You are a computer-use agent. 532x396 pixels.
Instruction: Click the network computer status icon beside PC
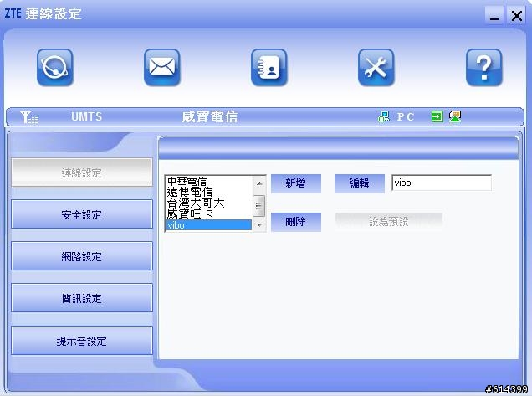tap(384, 116)
